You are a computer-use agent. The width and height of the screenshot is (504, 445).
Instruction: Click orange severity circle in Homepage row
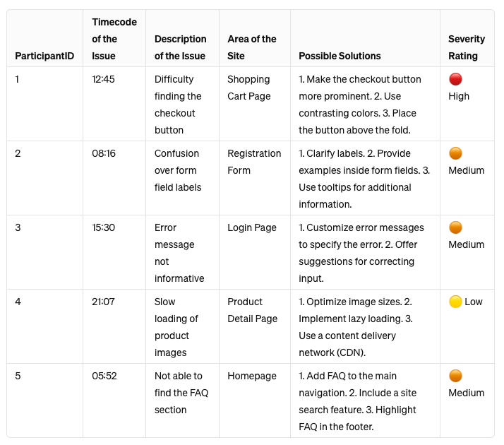pos(455,376)
